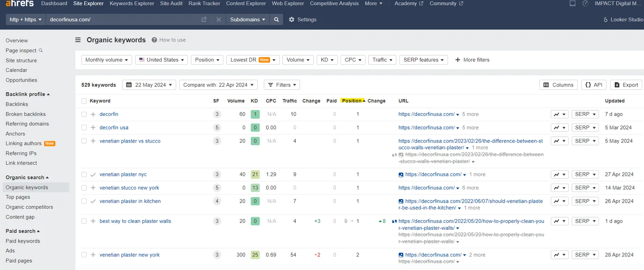
Task: Open the external link icon for decorfinusa.com
Action: click(x=204, y=19)
